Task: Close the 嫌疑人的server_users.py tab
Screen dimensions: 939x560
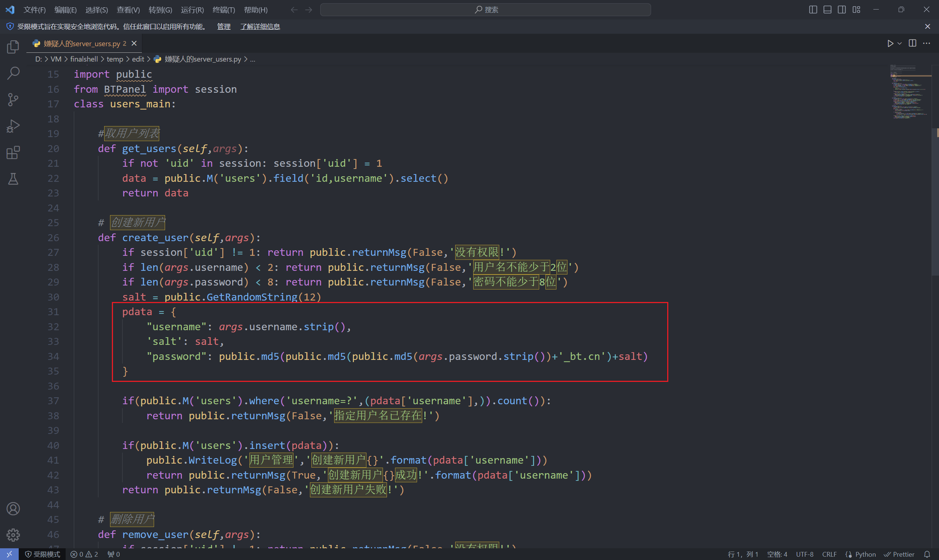Action: pyautogui.click(x=134, y=43)
